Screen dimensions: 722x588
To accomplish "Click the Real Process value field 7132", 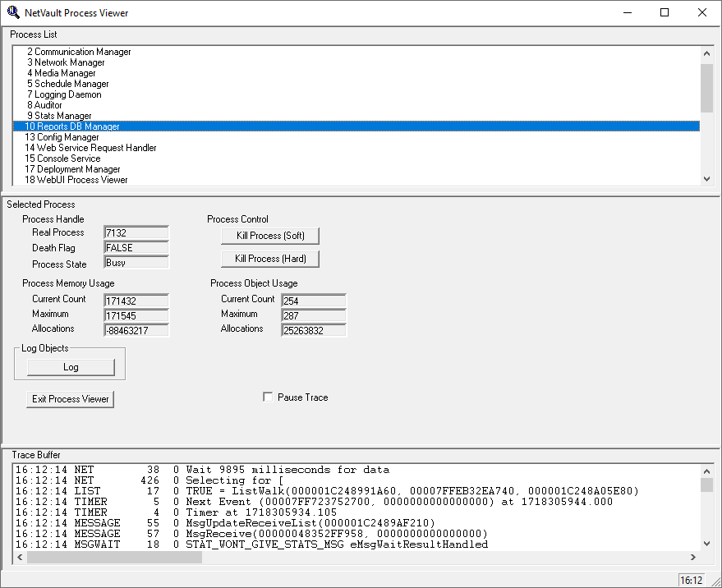I will point(136,232).
